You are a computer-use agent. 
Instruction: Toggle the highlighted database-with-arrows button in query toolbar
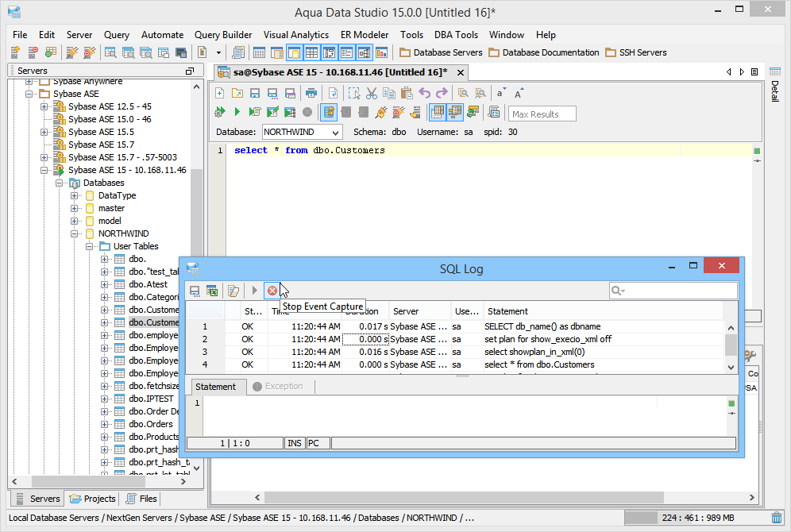(329, 112)
